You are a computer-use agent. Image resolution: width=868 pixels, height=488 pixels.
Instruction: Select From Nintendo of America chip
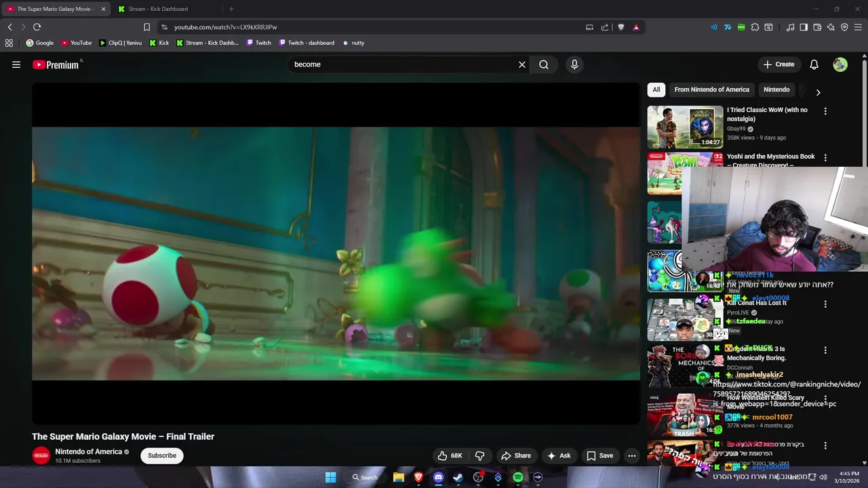(x=711, y=89)
